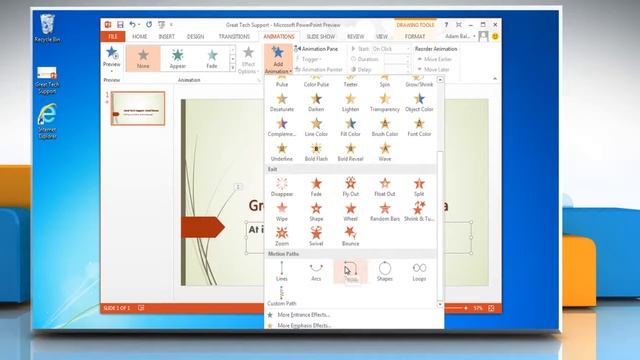Switch to the REVIEW tab
Screen dimensions: 640x360
(x=356, y=37)
